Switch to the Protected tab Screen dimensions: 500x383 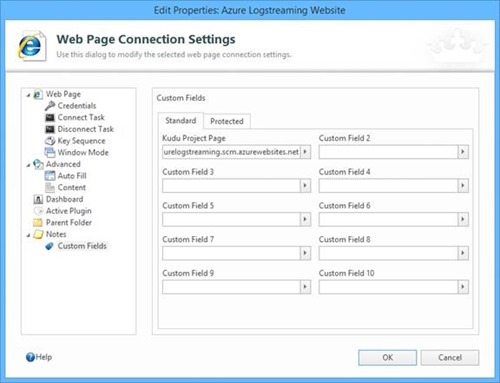(227, 121)
